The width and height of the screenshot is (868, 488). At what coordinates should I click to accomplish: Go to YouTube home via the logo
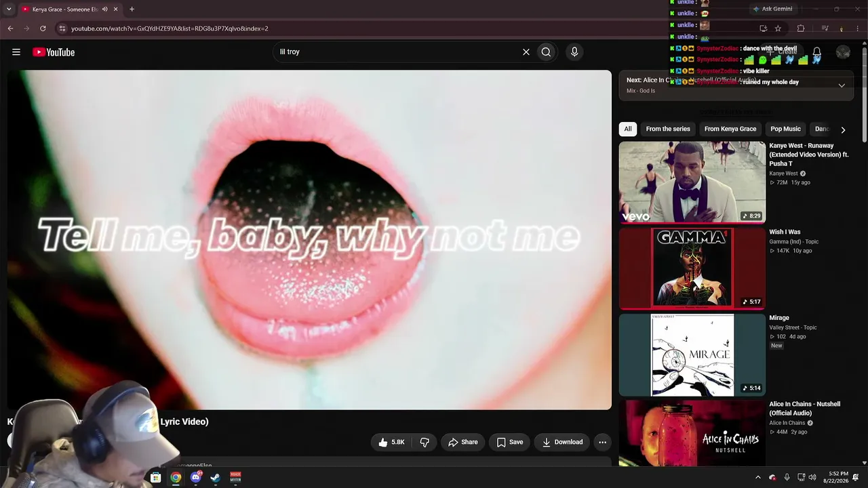(54, 52)
